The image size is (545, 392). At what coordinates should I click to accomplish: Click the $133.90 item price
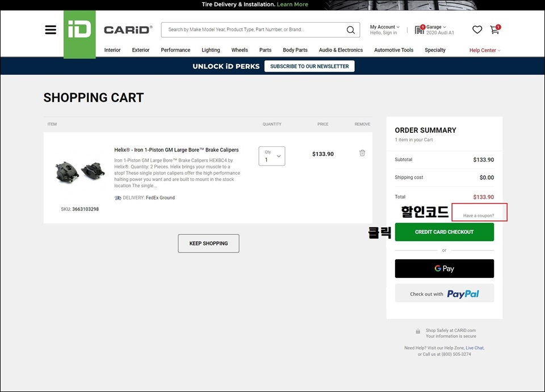point(323,154)
